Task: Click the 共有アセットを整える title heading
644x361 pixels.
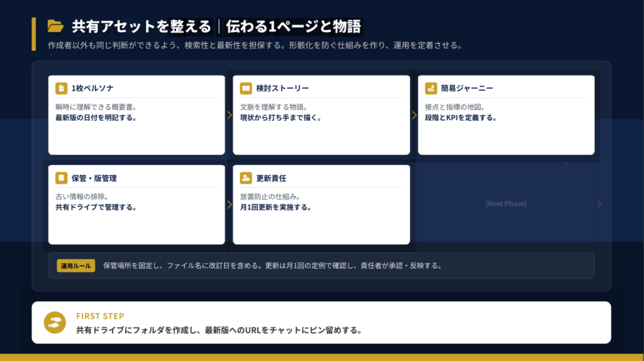Action: click(142, 26)
